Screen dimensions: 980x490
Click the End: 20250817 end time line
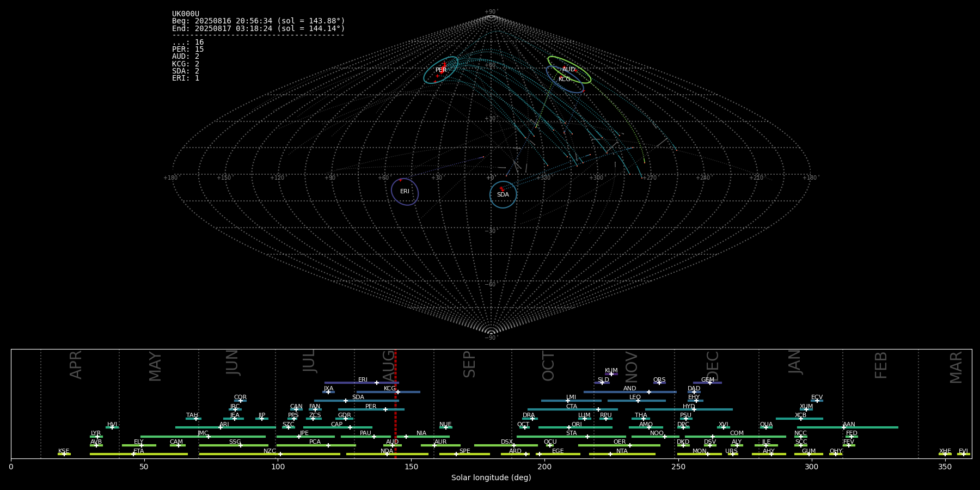259,28
